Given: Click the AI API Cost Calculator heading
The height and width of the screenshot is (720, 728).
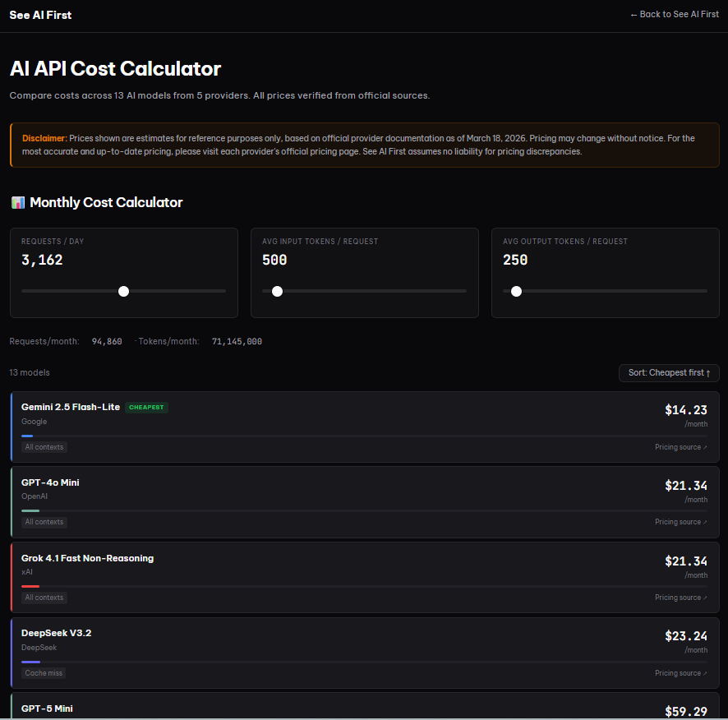Looking at the screenshot, I should click(x=115, y=69).
